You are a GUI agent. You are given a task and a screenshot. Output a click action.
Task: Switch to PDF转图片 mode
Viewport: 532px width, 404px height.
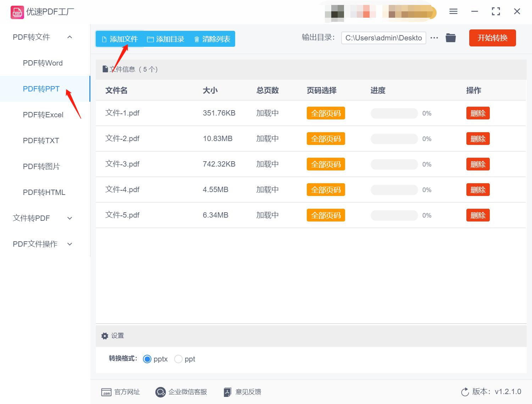point(41,166)
